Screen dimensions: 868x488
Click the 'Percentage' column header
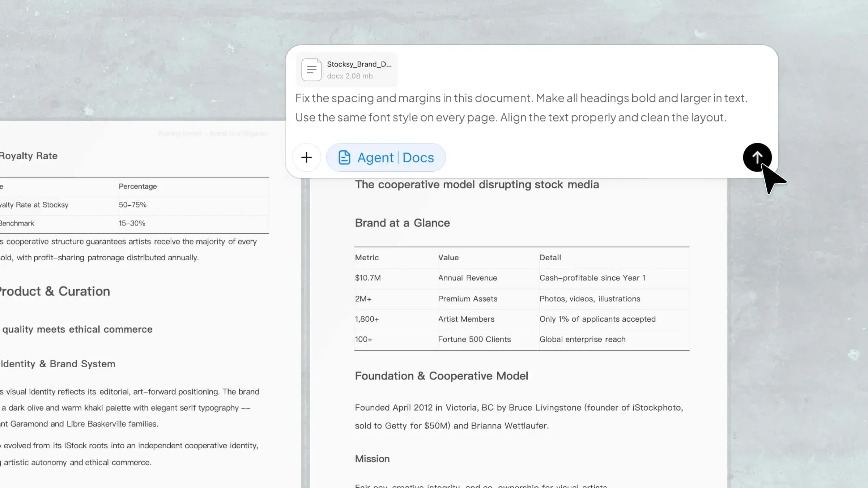click(137, 186)
